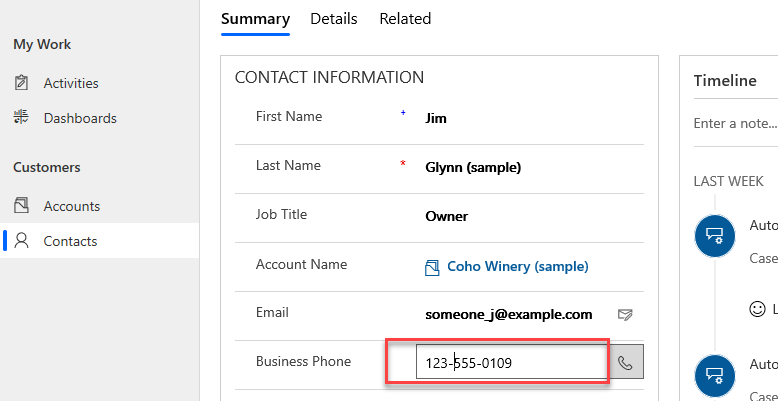Click the Activities clipboard icon
Image resolution: width=778 pixels, height=401 pixels.
21,83
